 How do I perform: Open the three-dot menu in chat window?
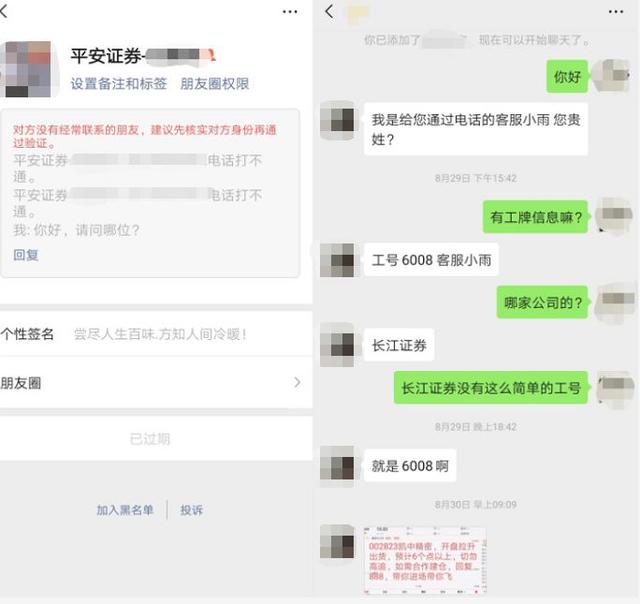coord(616,12)
